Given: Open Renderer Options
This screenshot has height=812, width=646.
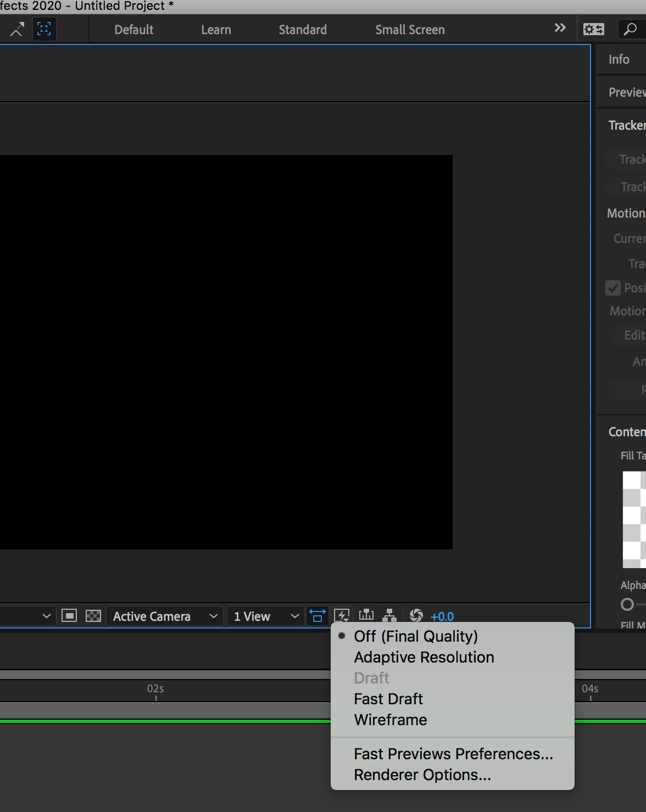Looking at the screenshot, I should [x=422, y=775].
